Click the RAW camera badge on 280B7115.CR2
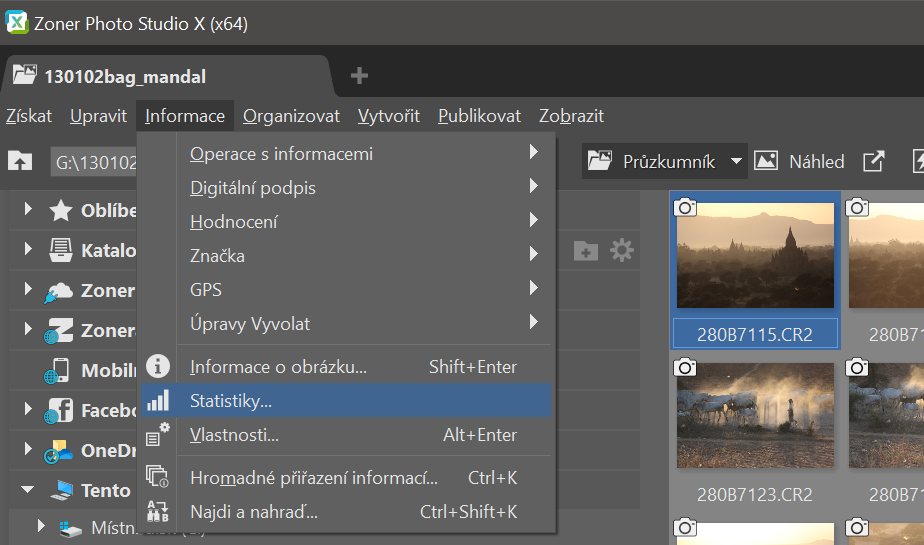 point(685,207)
